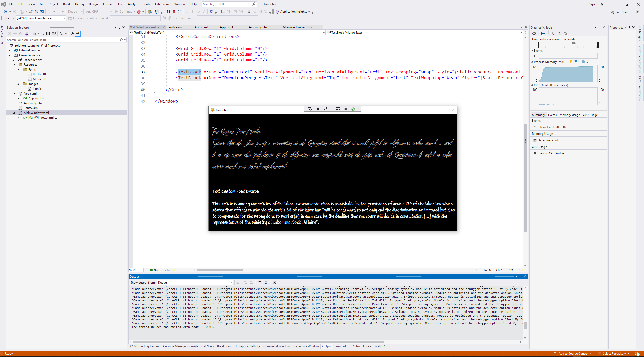Click the Restart debugging icon

(x=180, y=12)
